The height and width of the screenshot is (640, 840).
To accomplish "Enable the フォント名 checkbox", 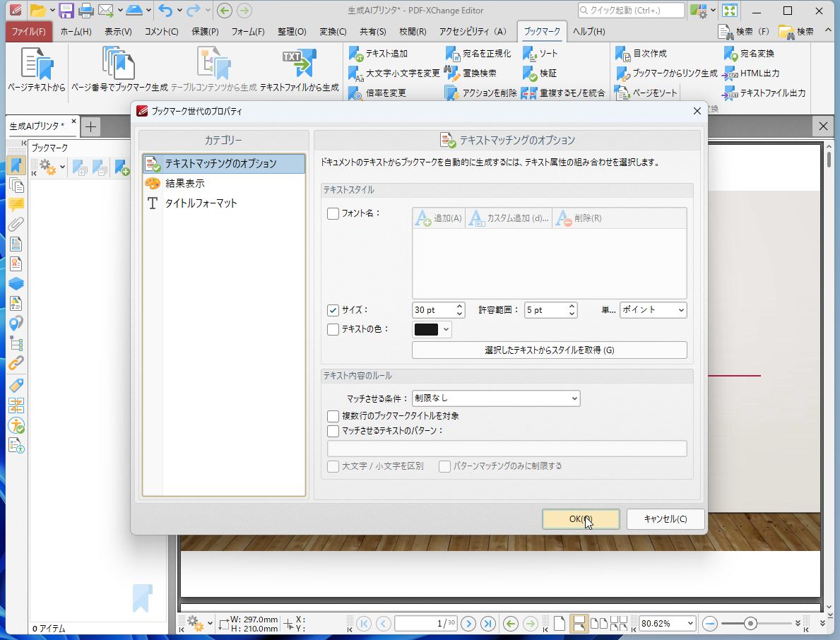I will coord(333,213).
